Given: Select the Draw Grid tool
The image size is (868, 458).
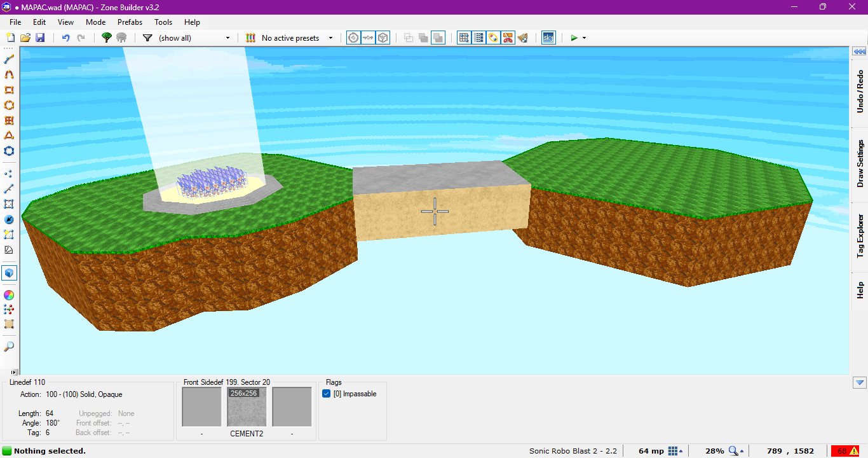Looking at the screenshot, I should click(9, 120).
